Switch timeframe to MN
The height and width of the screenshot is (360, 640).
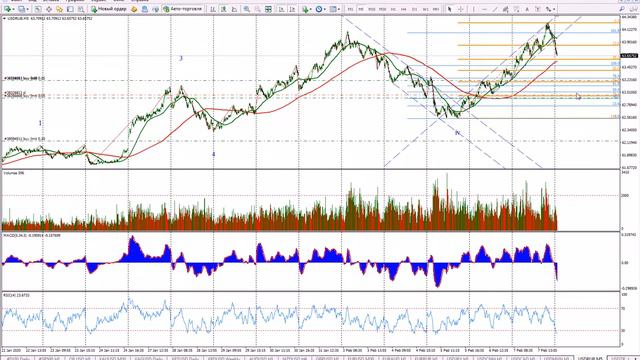point(436,9)
